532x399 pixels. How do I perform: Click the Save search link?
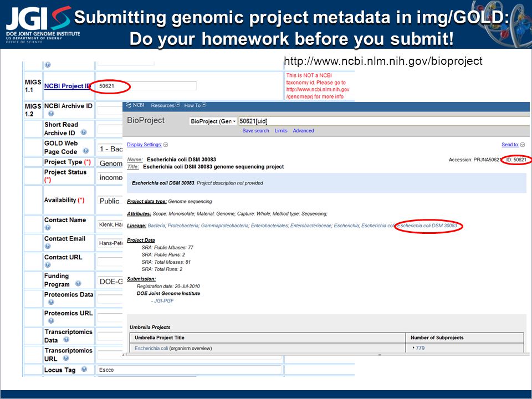pos(255,131)
